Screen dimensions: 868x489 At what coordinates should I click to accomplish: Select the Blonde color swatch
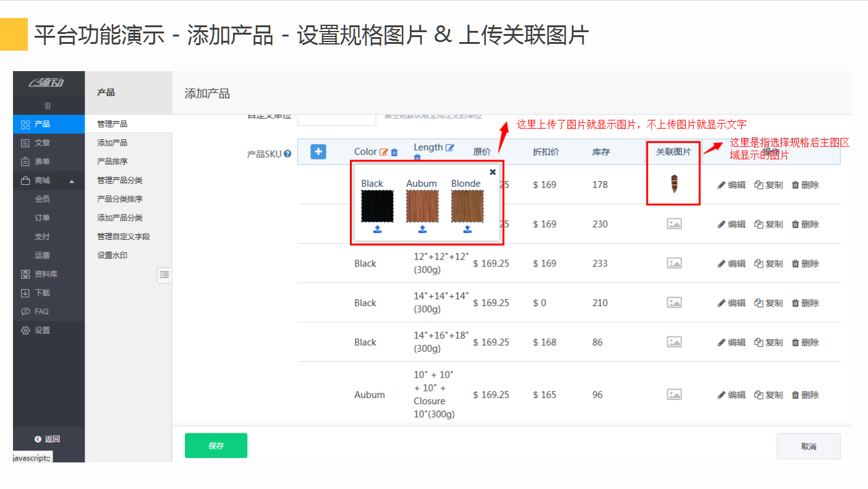[467, 205]
